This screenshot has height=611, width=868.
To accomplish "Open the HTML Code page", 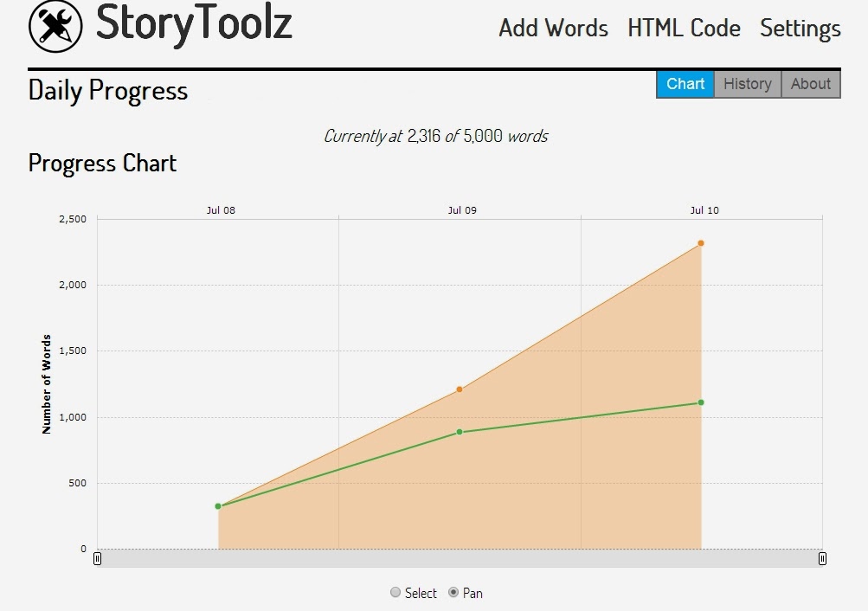I will [x=684, y=29].
